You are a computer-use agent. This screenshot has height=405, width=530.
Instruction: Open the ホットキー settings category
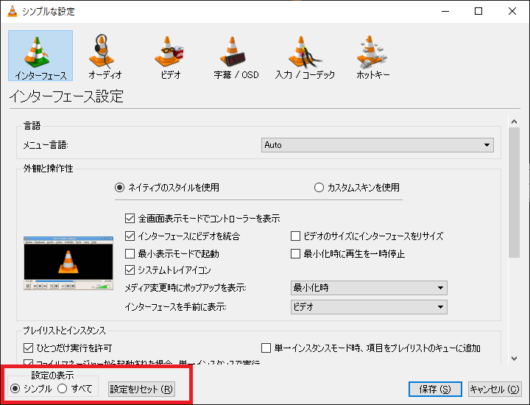[x=372, y=56]
